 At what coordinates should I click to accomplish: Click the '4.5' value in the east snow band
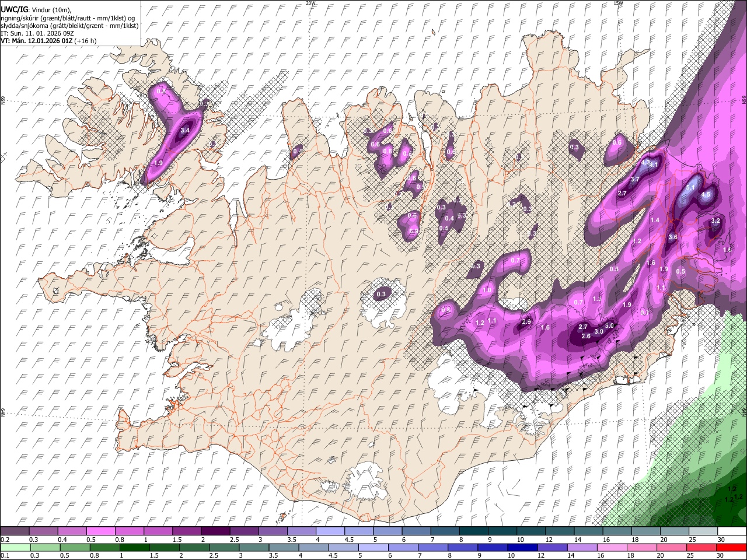pyautogui.click(x=706, y=195)
